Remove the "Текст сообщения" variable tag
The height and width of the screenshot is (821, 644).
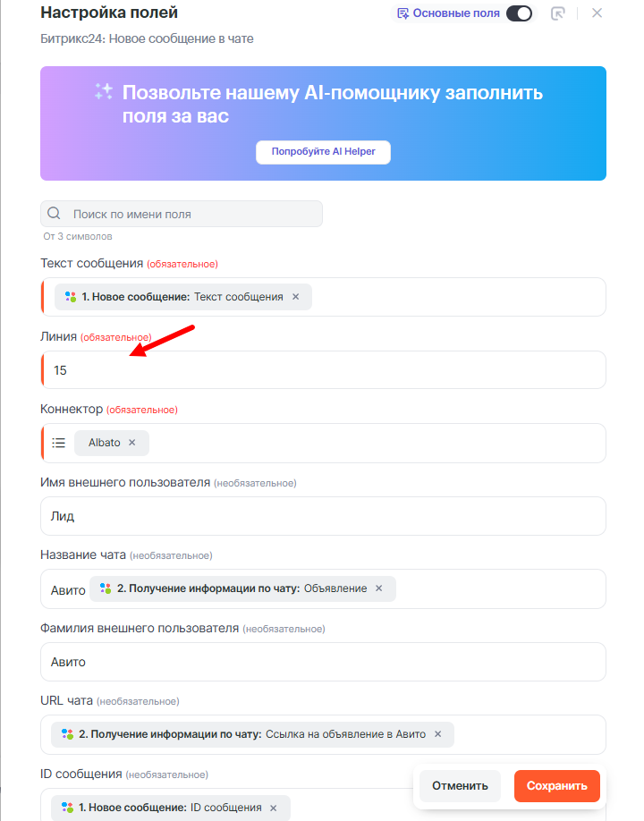pos(296,297)
